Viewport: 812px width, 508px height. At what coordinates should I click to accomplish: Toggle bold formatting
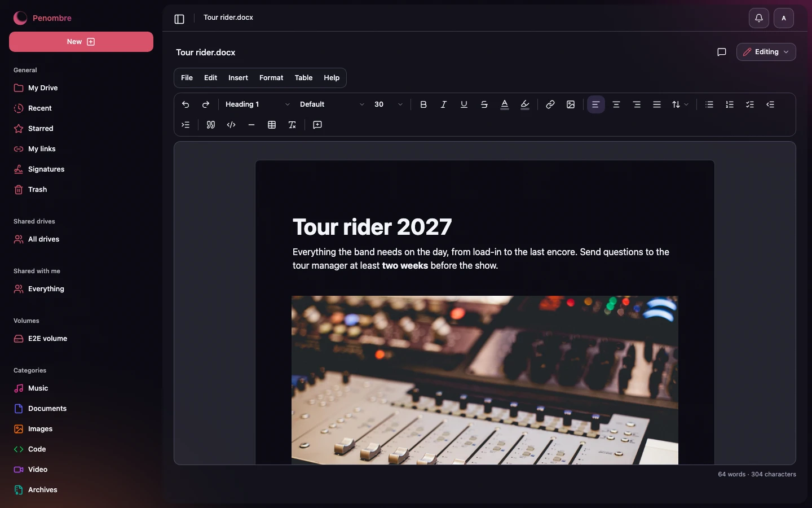[x=423, y=104]
